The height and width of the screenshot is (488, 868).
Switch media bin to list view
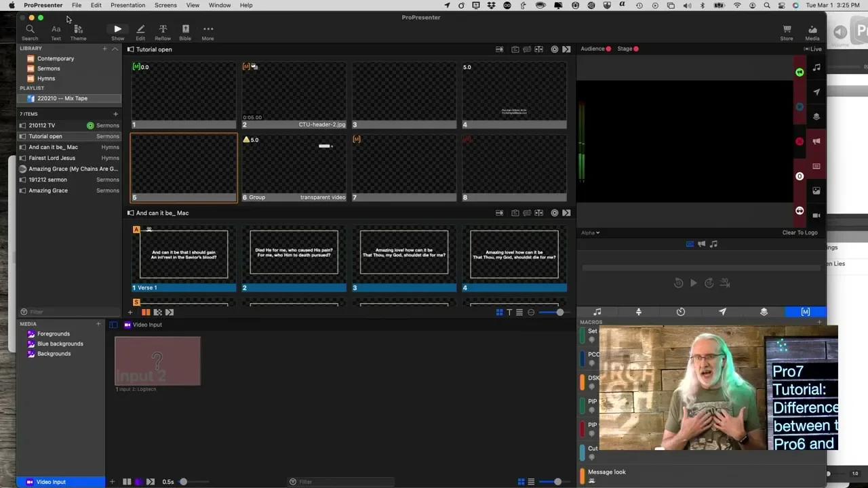pos(531,482)
